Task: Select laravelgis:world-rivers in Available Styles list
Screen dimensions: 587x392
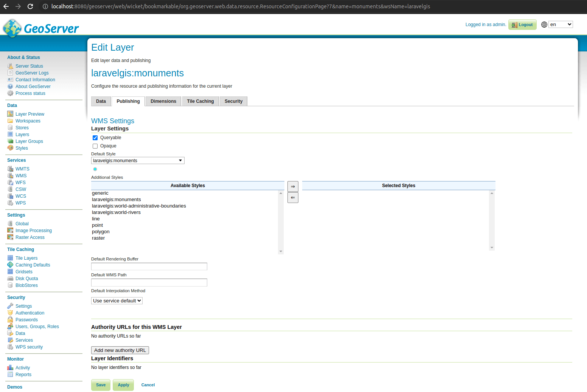Action: click(x=116, y=212)
